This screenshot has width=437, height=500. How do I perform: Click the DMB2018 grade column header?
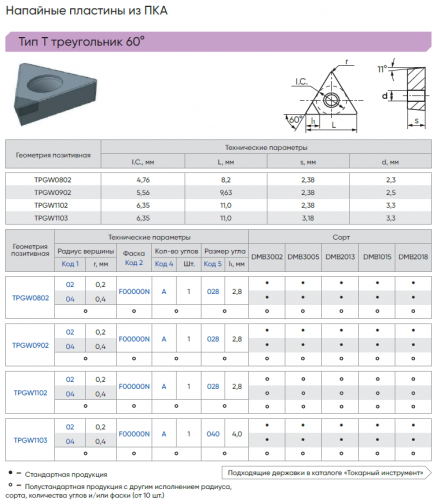pos(413,257)
